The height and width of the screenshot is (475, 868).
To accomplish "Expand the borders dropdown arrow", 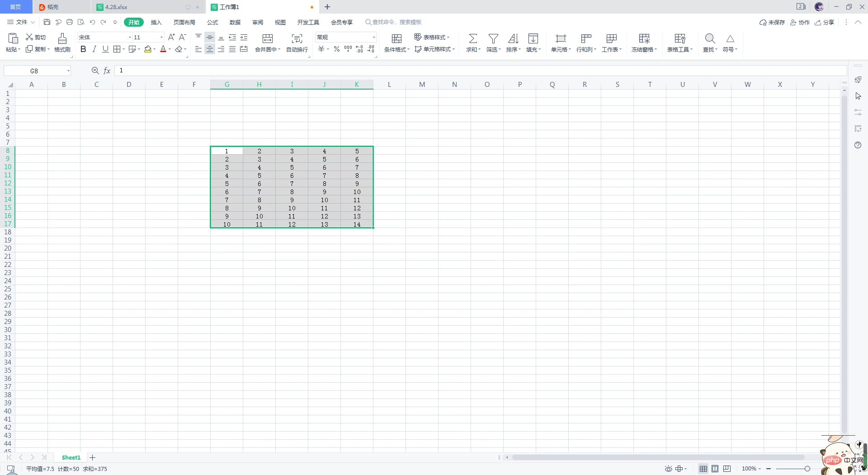I will 123,49.
